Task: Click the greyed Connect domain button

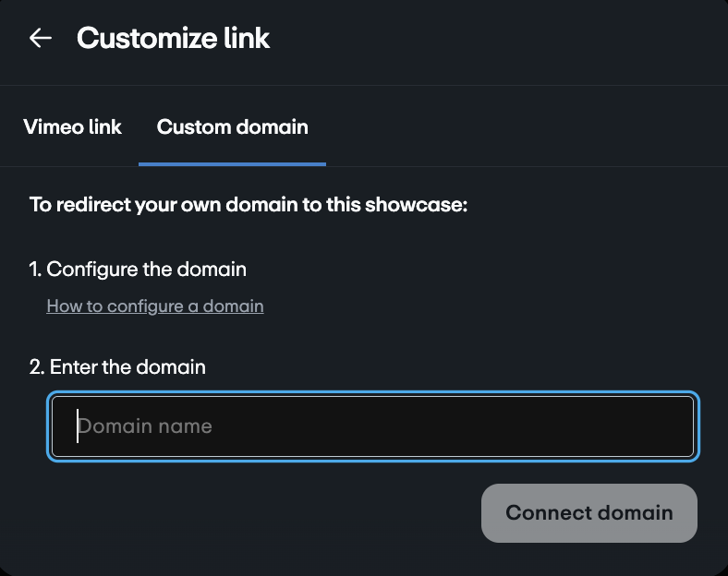Action: [x=588, y=513]
